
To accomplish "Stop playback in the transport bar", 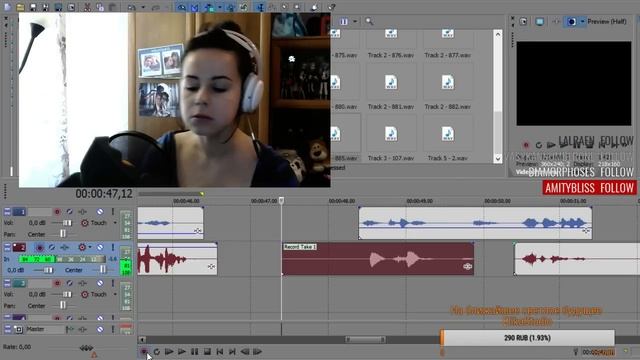I will 207,351.
